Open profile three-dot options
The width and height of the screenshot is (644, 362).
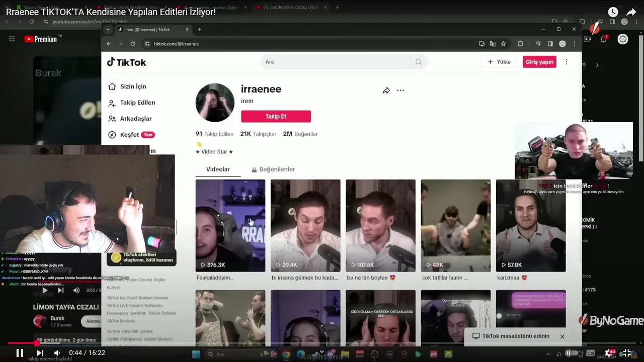[400, 90]
